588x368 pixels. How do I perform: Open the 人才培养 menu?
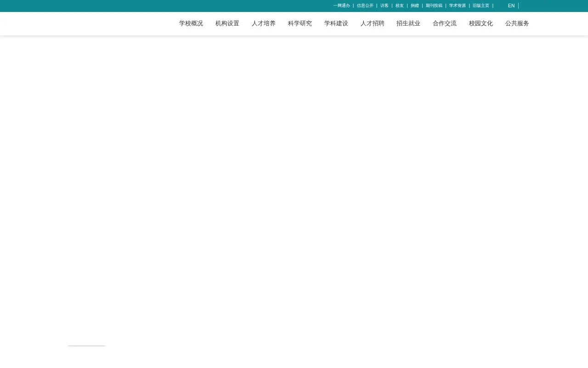pyautogui.click(x=264, y=23)
